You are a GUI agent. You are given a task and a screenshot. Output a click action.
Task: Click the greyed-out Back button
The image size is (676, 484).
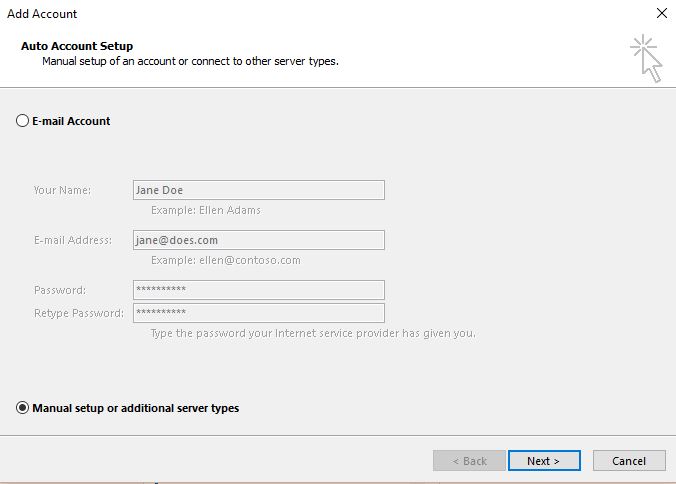point(469,461)
